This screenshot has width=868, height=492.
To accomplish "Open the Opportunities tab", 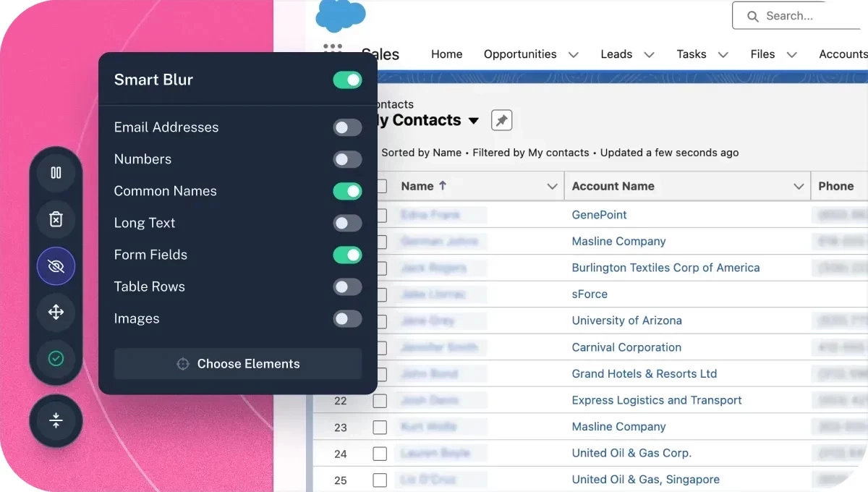I will click(x=520, y=54).
